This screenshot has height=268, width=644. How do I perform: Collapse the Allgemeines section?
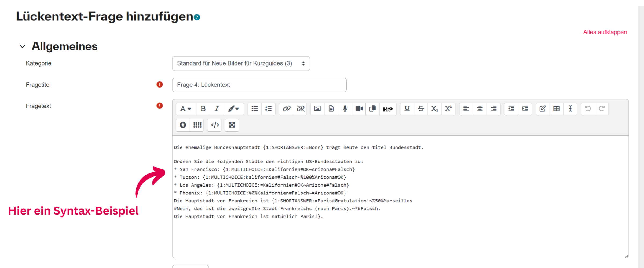pyautogui.click(x=22, y=46)
